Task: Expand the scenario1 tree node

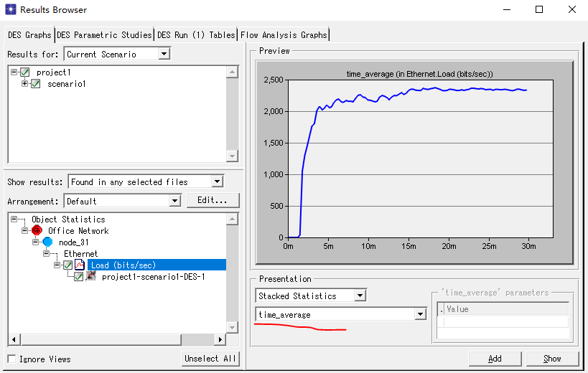Action: [24, 83]
